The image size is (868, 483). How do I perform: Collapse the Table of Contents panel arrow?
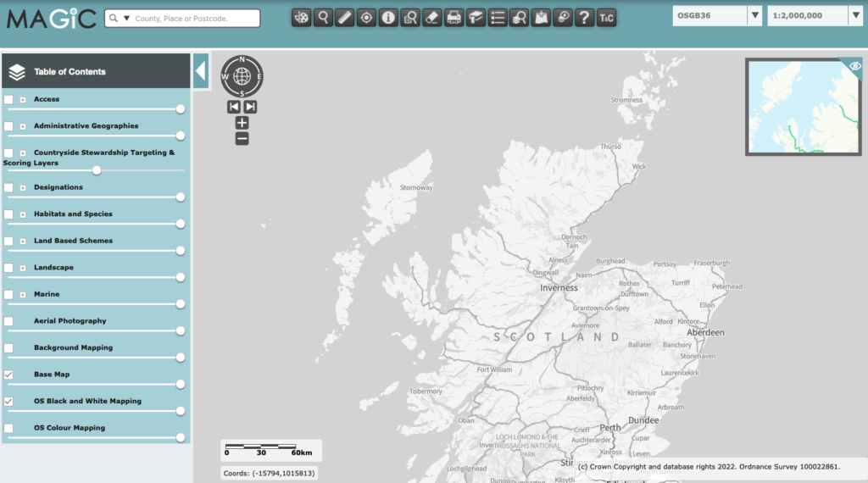point(200,71)
